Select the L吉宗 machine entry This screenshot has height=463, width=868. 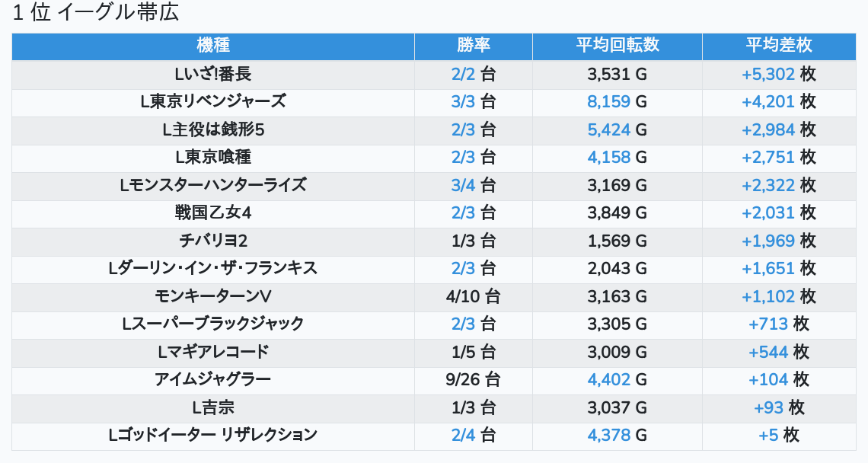coord(213,407)
